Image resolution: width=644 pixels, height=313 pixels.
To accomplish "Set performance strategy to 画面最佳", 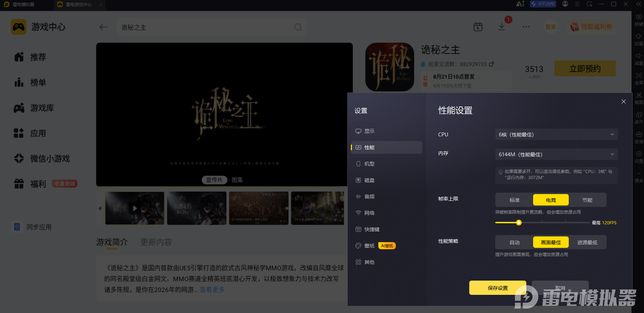I will pyautogui.click(x=551, y=242).
